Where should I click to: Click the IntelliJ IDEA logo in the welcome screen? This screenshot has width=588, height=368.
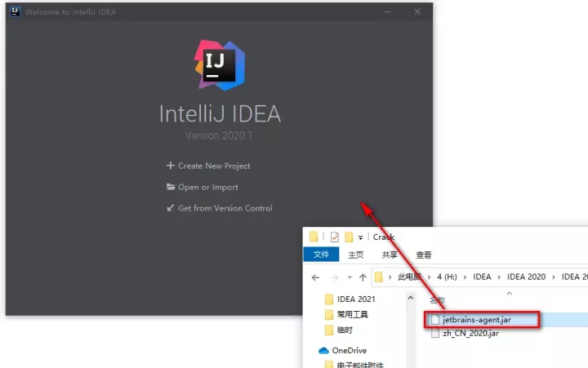220,64
